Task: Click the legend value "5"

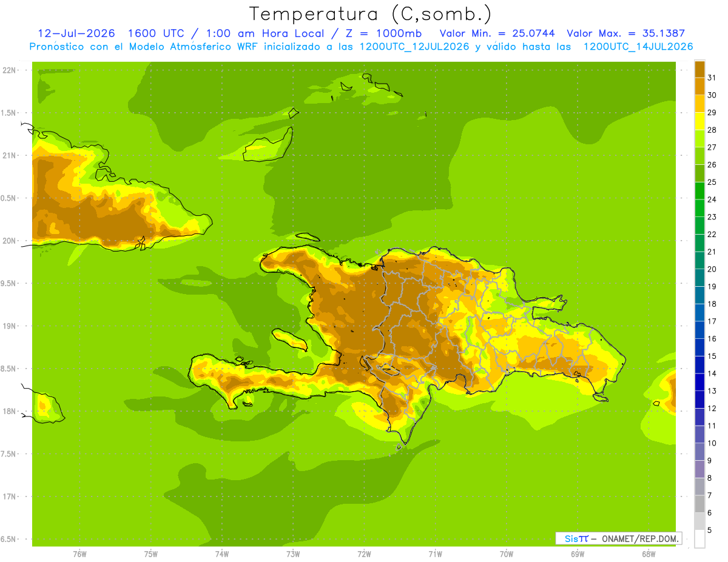Action: 710,530
